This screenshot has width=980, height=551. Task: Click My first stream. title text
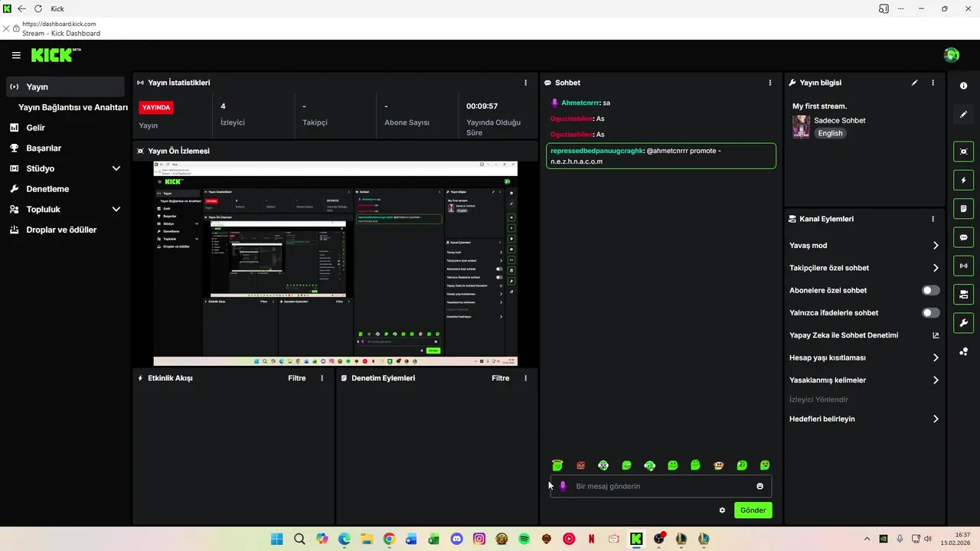pyautogui.click(x=819, y=106)
